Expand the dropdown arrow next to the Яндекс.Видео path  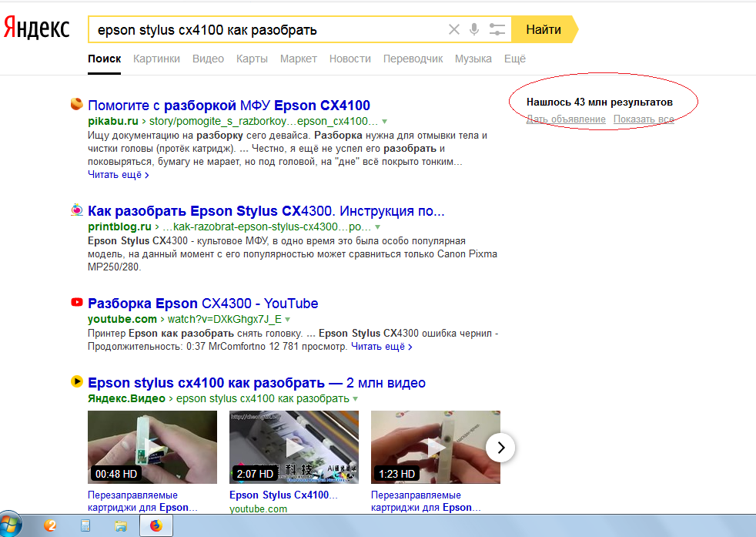[356, 399]
